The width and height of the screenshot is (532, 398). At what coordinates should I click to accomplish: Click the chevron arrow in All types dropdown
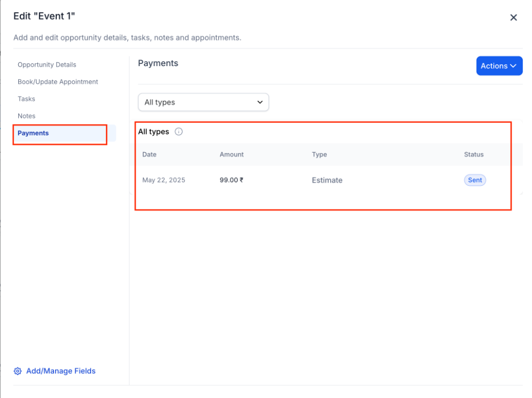click(260, 102)
